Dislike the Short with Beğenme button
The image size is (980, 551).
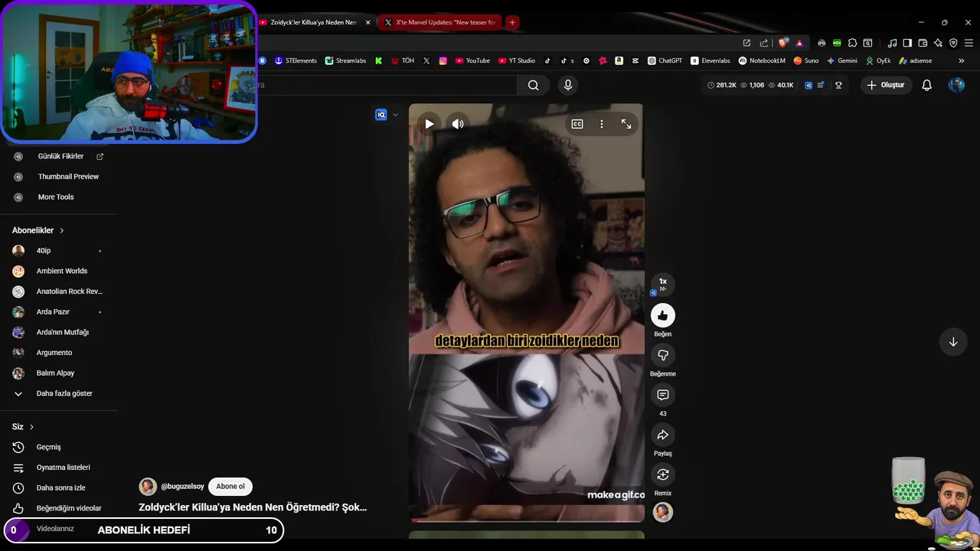click(663, 355)
